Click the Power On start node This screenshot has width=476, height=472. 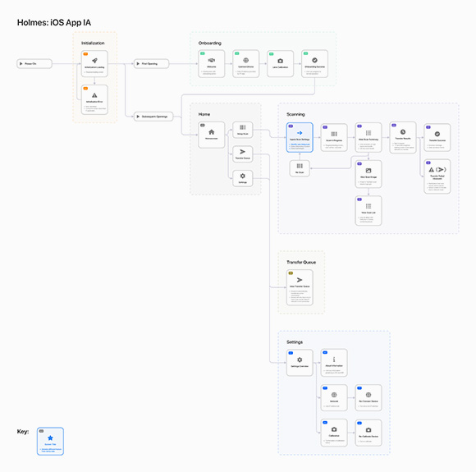click(34, 64)
